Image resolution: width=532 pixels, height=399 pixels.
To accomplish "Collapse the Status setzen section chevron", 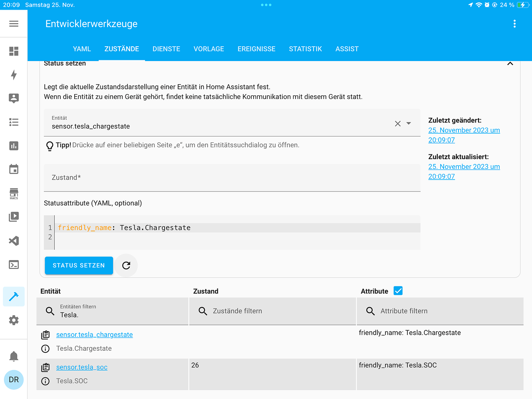I will (x=510, y=63).
